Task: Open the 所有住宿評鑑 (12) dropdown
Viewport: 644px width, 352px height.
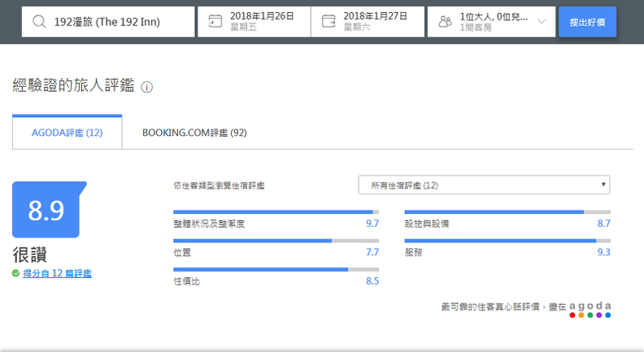Action: (x=484, y=185)
